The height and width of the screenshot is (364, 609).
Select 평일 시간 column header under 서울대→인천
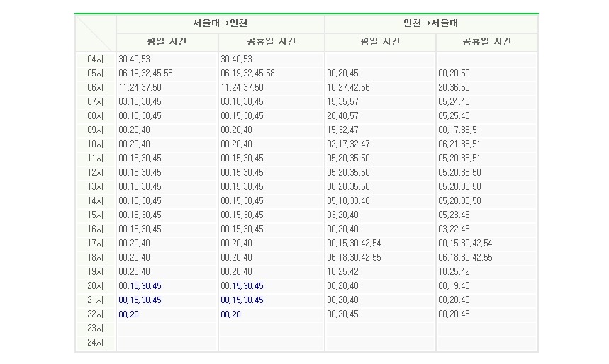[x=167, y=42]
